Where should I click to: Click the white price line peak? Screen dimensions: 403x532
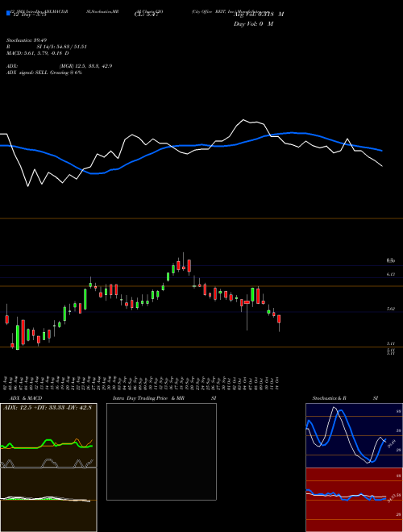pyautogui.click(x=243, y=120)
